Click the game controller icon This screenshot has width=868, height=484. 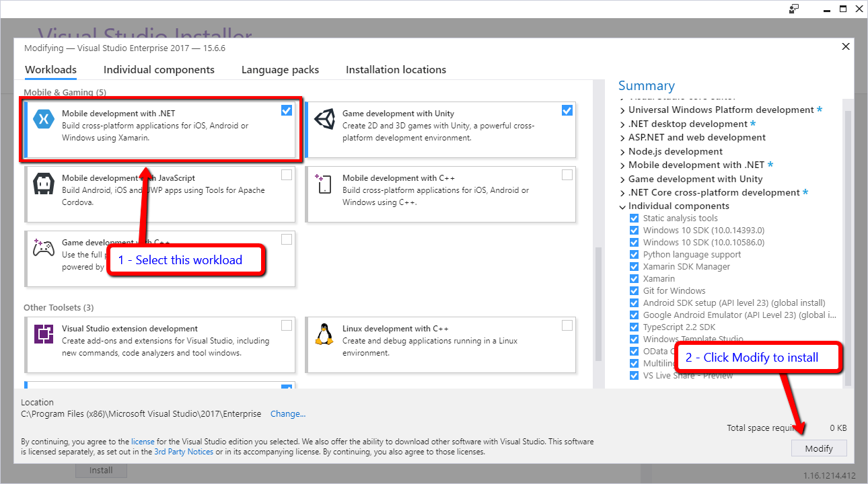pyautogui.click(x=44, y=248)
